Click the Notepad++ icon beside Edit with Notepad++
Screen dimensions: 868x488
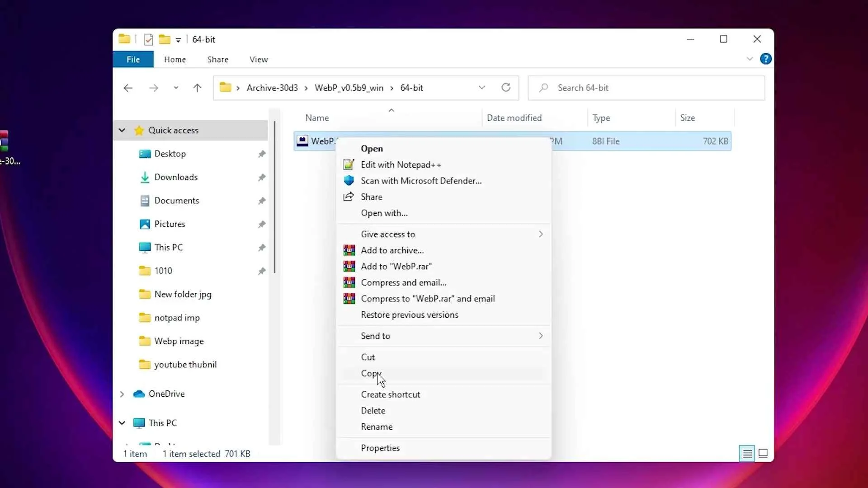349,164
